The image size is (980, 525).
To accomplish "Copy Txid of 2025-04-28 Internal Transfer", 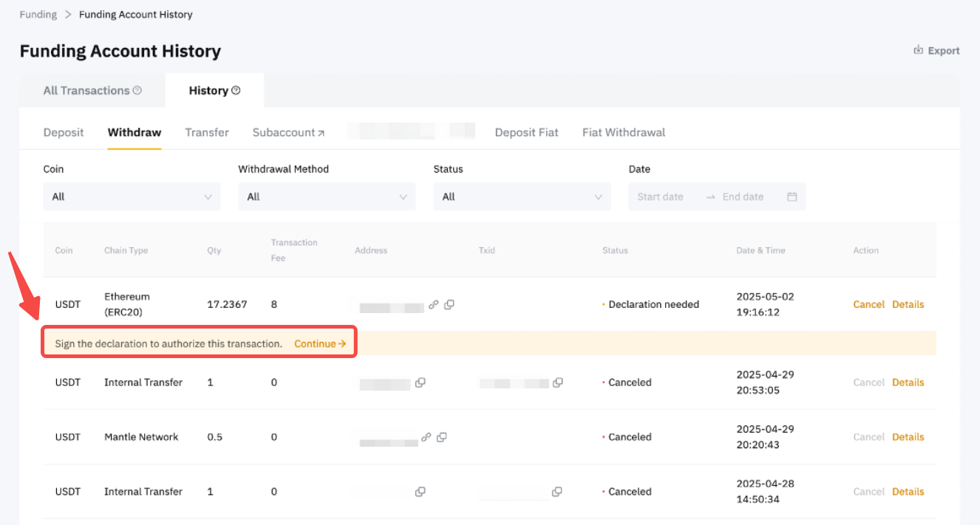I will tap(557, 492).
